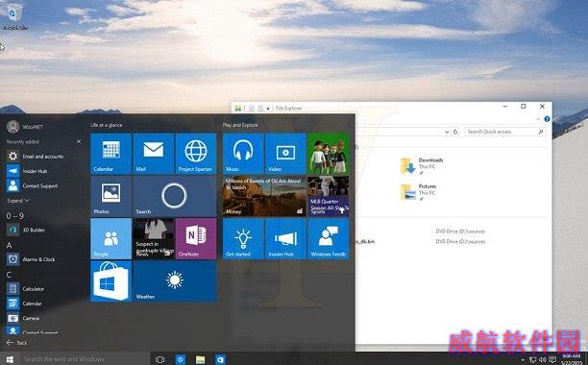The image size is (588, 365).
Task: Show hidden system tray icons
Action: [523, 360]
